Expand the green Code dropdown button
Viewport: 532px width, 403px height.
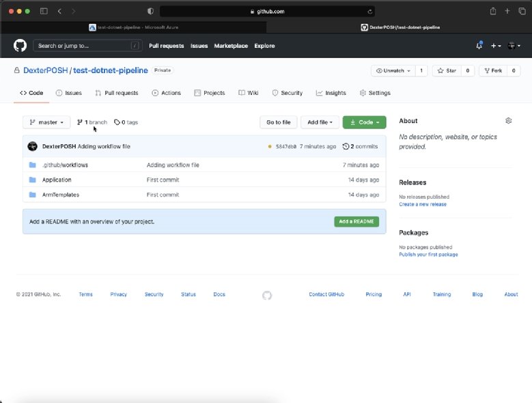364,122
